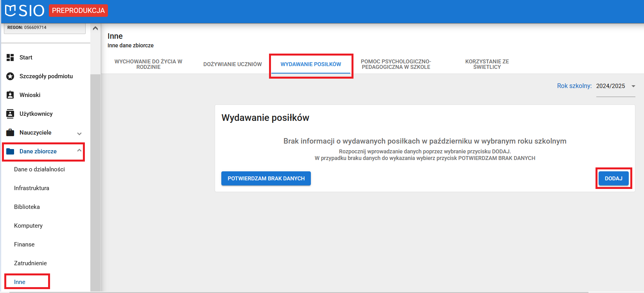Click the Szczegóły podmiotu star icon

pos(10,76)
